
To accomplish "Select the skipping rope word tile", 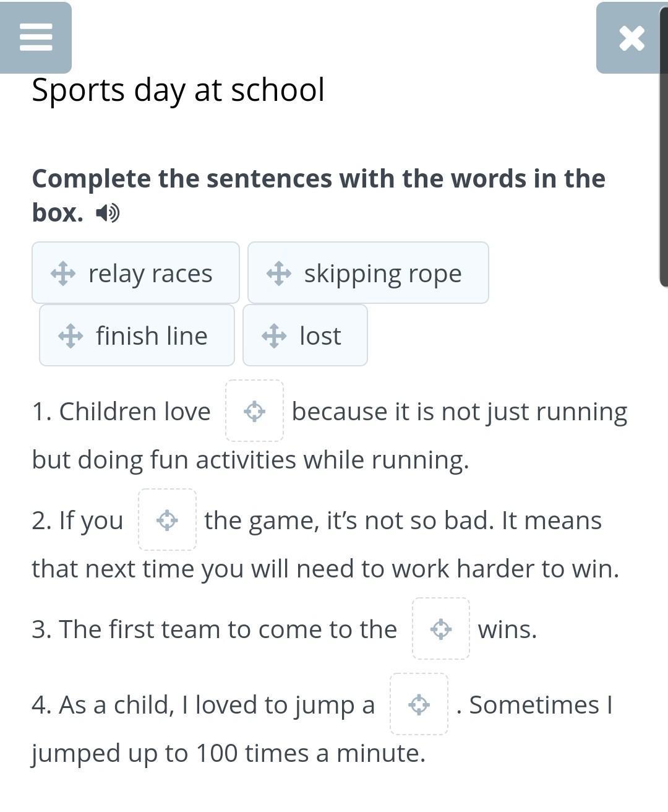I will point(368,273).
